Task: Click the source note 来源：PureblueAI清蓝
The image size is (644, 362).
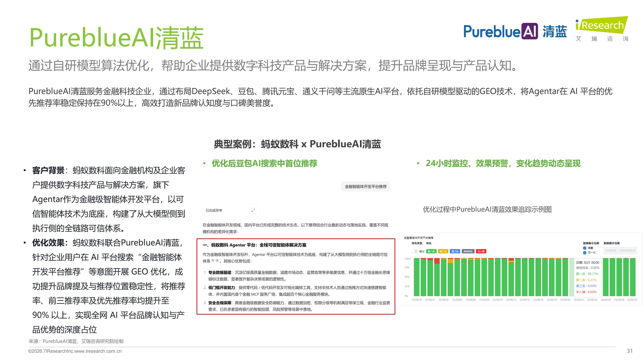Action: (76, 341)
